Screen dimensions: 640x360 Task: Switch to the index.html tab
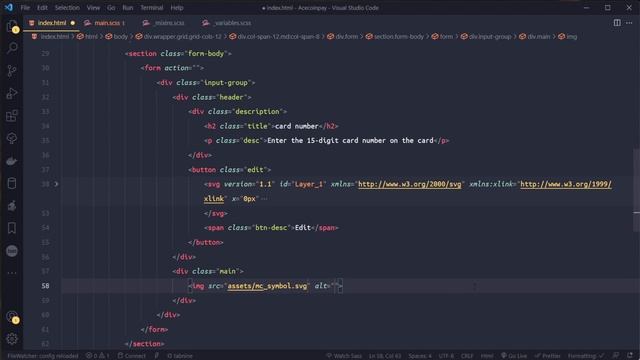[x=52, y=23]
